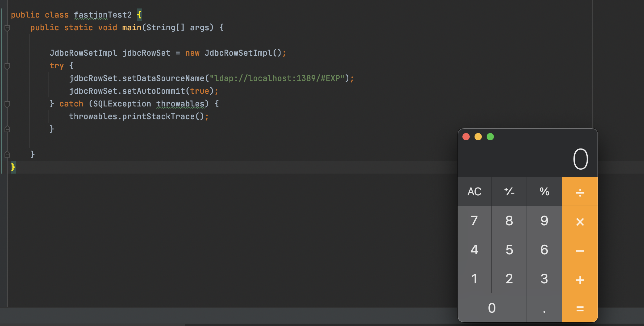Click the wide 0 key on Calculator

492,308
